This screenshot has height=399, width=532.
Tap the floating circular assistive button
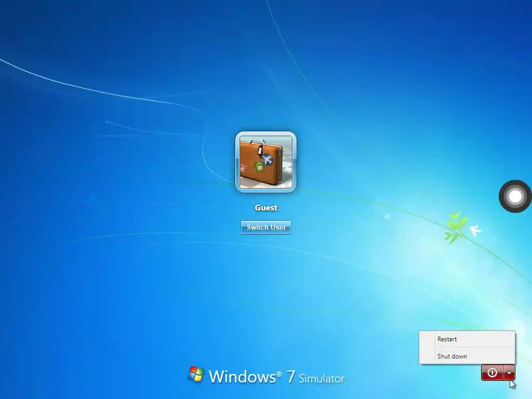click(515, 196)
